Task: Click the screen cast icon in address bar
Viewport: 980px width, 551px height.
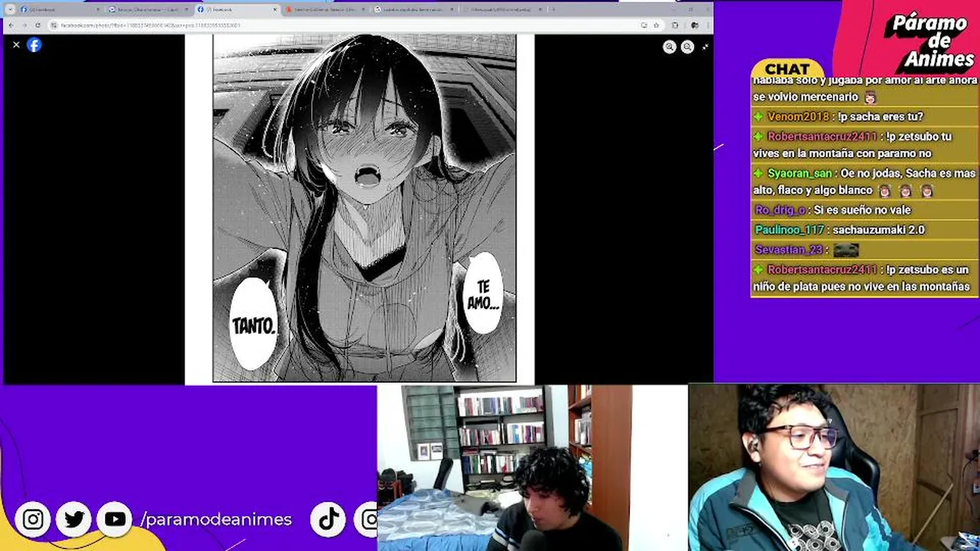Action: pos(643,25)
